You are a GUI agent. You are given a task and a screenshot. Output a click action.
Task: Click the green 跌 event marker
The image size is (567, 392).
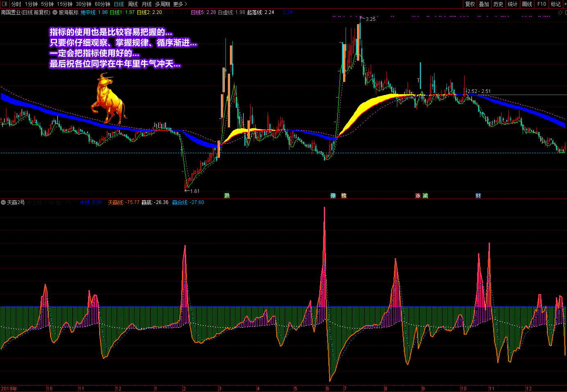(227, 196)
